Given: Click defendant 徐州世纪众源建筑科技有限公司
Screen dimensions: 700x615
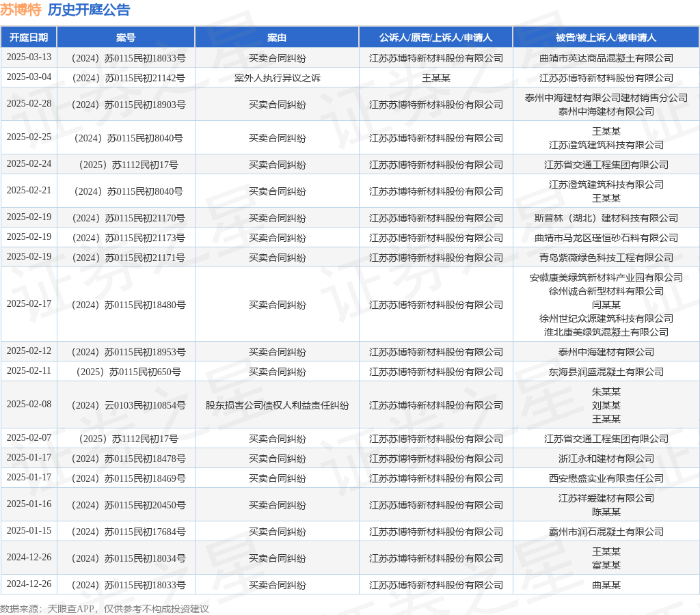Looking at the screenshot, I should click(606, 318).
